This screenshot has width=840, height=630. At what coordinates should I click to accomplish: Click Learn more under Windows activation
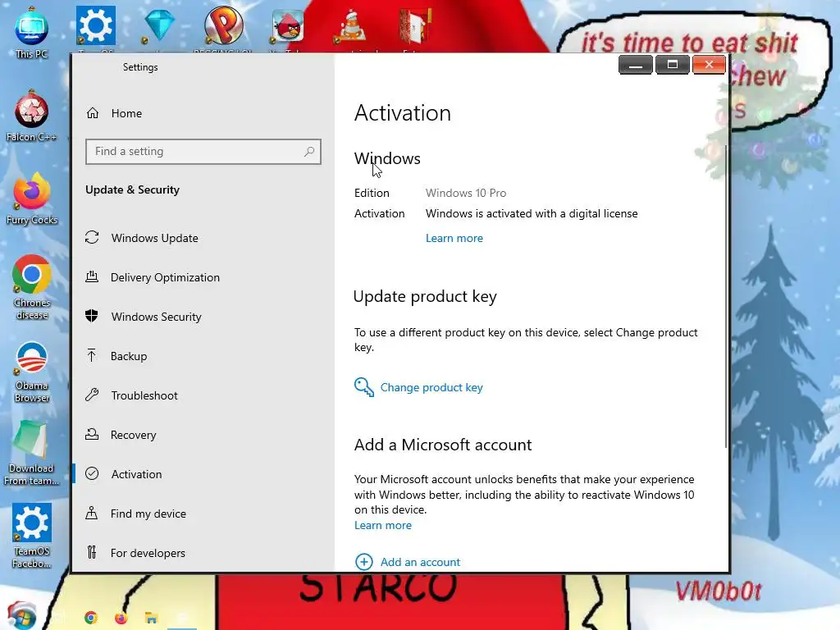(x=454, y=238)
